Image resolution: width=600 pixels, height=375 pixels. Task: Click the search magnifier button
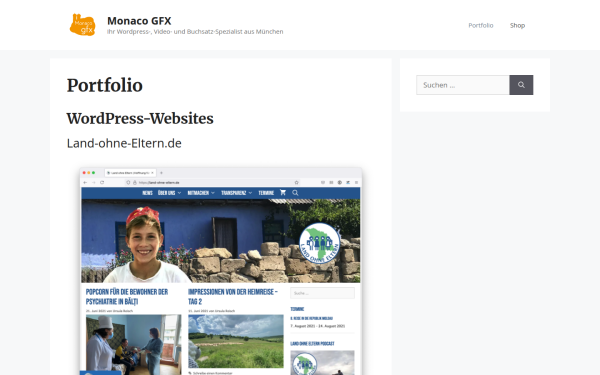(x=521, y=85)
